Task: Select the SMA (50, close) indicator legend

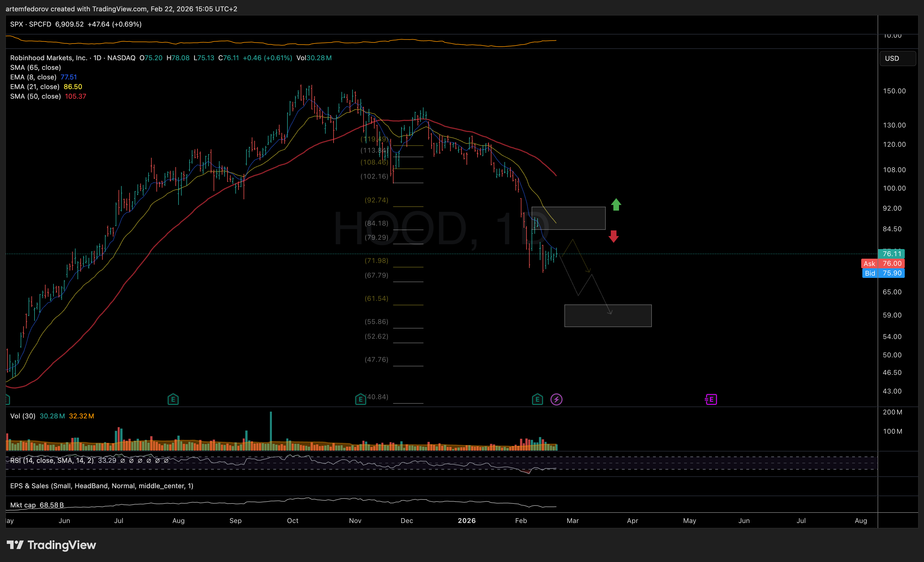Action: 36,96
